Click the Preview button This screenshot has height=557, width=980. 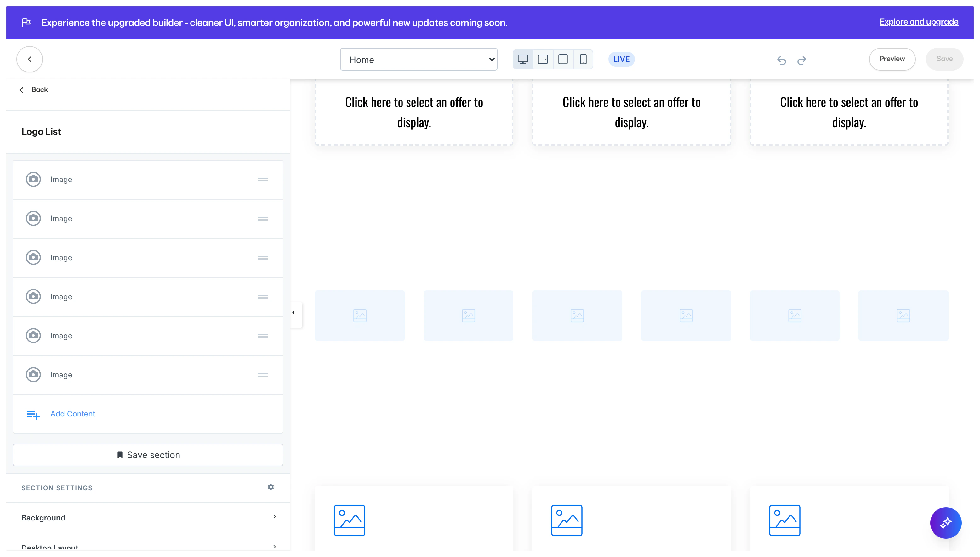[892, 59]
